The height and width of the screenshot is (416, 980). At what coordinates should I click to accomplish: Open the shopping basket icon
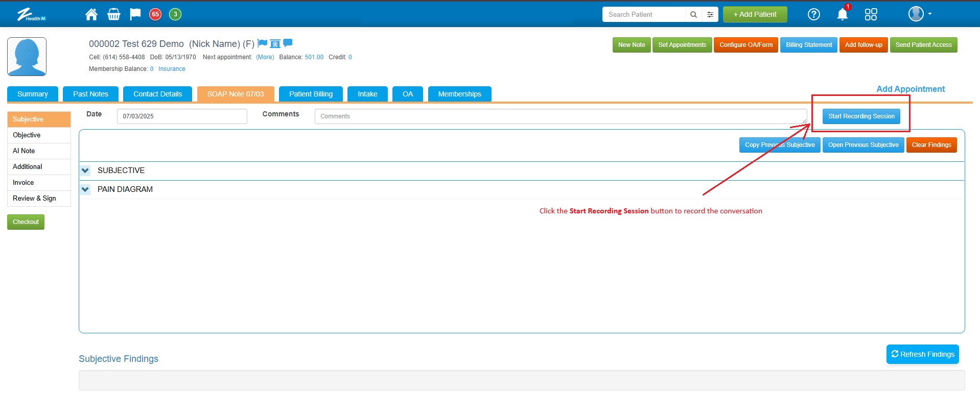coord(113,14)
